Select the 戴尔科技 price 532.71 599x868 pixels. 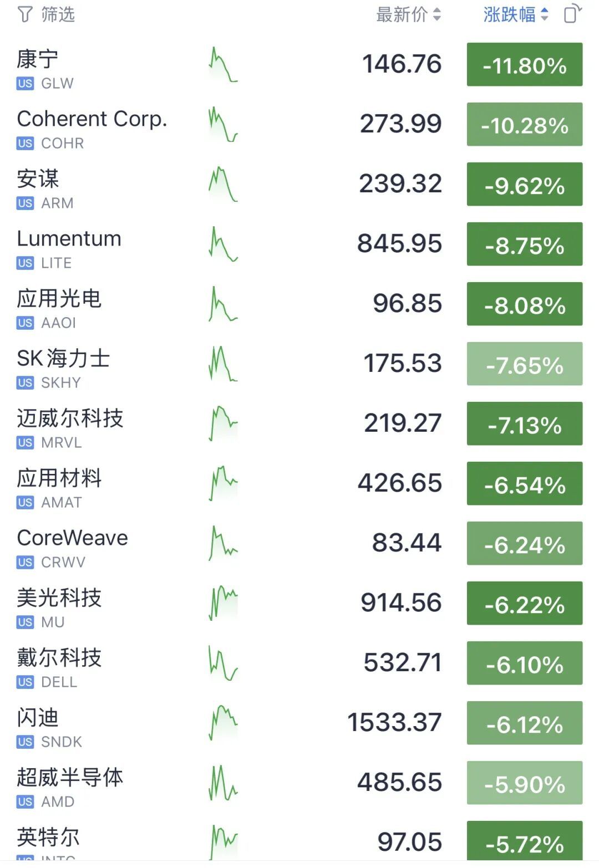(x=403, y=662)
